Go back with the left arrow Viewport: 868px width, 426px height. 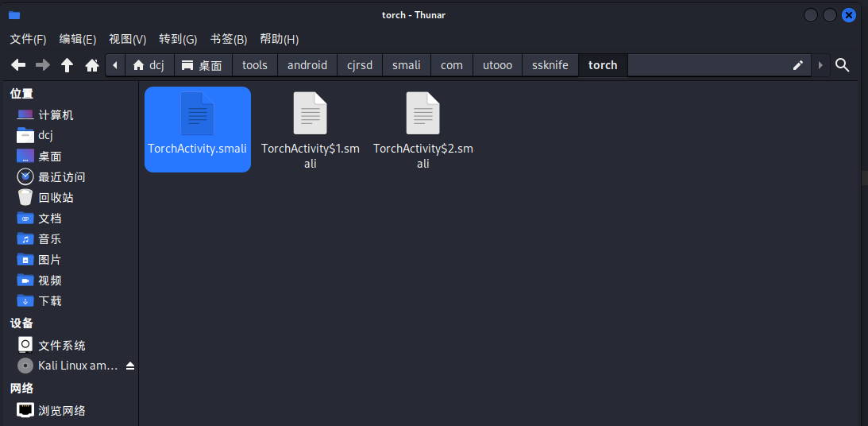18,65
